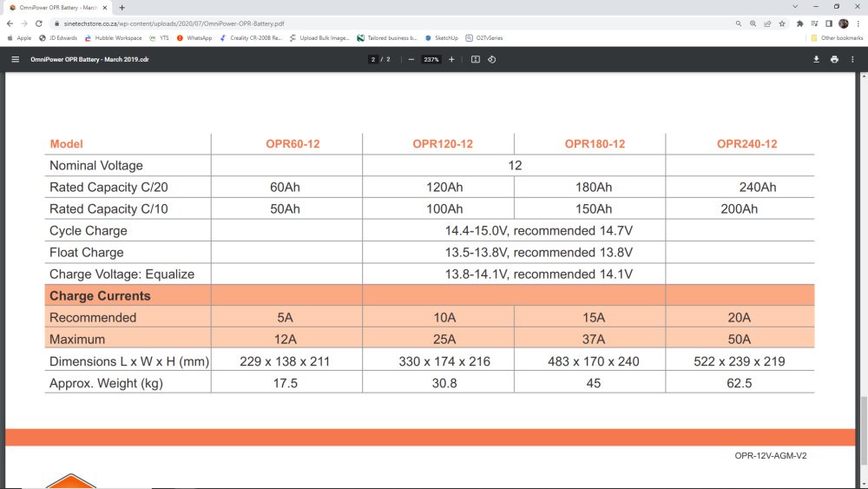
Task: Open a new browser tab
Action: coord(122,8)
